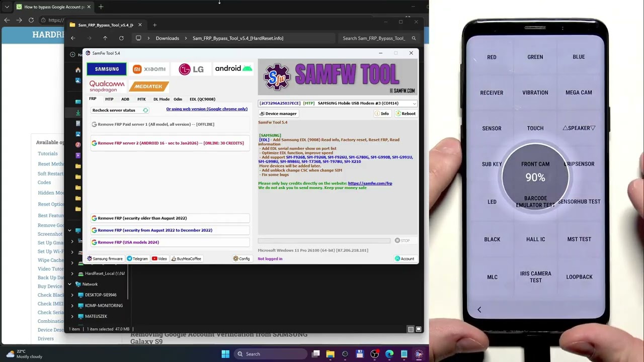Refresh the File Explorer folder
Image resolution: width=644 pixels, height=362 pixels.
click(x=121, y=38)
